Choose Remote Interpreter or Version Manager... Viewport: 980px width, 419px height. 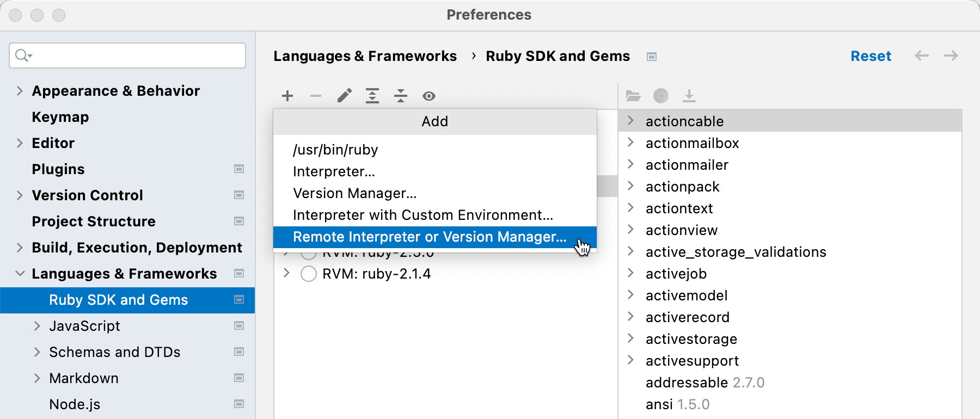coord(435,237)
